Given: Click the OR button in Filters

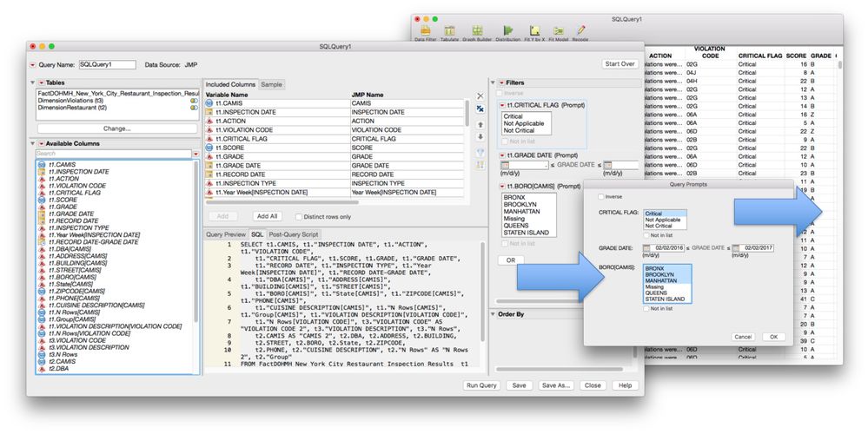Looking at the screenshot, I should pos(510,260).
